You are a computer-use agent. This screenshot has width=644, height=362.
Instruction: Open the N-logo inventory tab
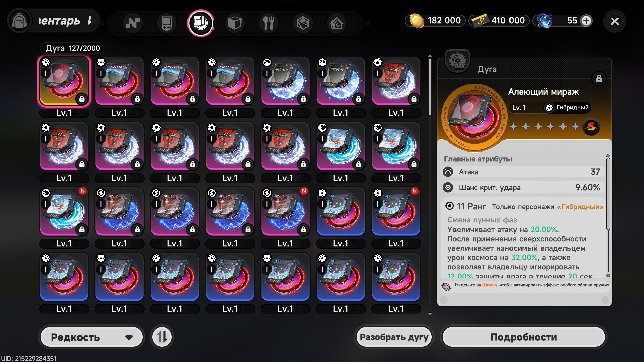pyautogui.click(x=132, y=23)
